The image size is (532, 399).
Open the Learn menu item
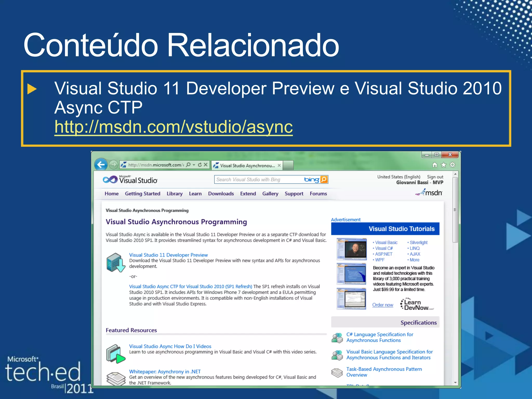click(x=195, y=194)
